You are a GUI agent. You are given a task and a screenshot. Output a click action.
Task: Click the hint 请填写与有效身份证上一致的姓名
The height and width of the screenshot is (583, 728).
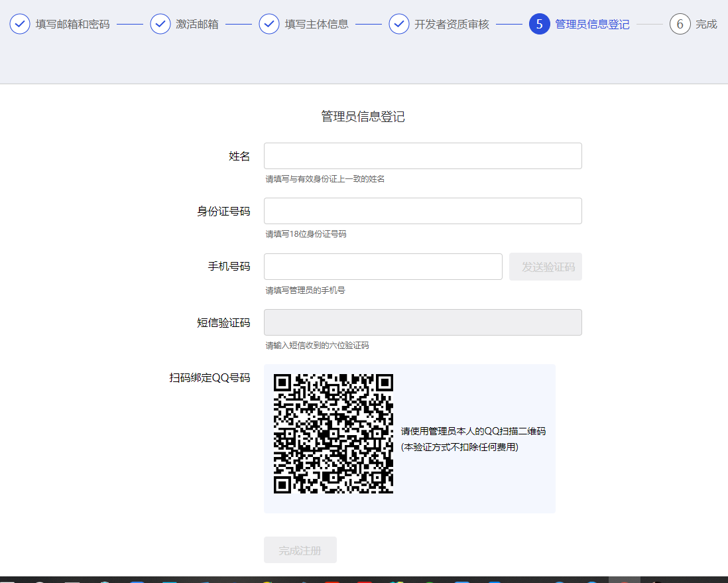[x=325, y=179]
